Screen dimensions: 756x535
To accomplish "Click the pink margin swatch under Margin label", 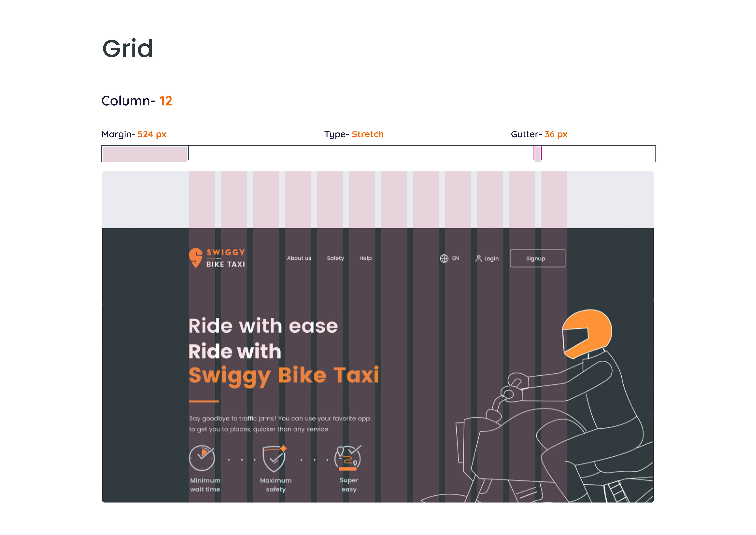I will tap(145, 154).
